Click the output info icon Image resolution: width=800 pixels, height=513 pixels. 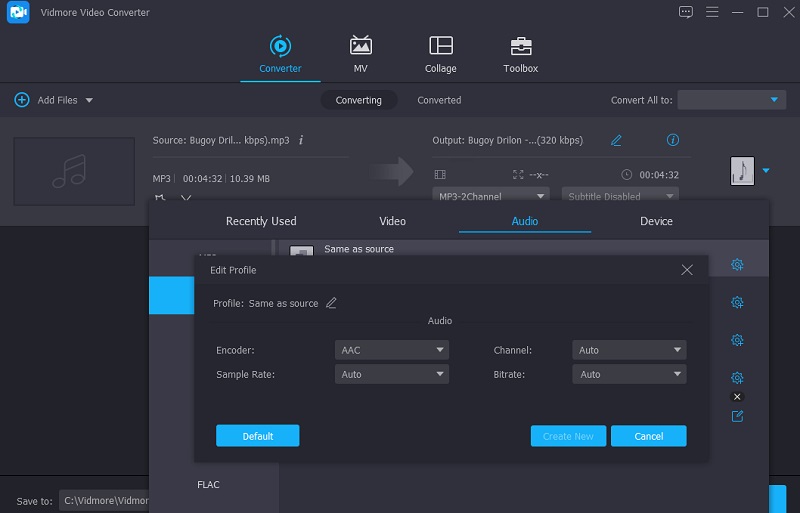click(x=673, y=140)
